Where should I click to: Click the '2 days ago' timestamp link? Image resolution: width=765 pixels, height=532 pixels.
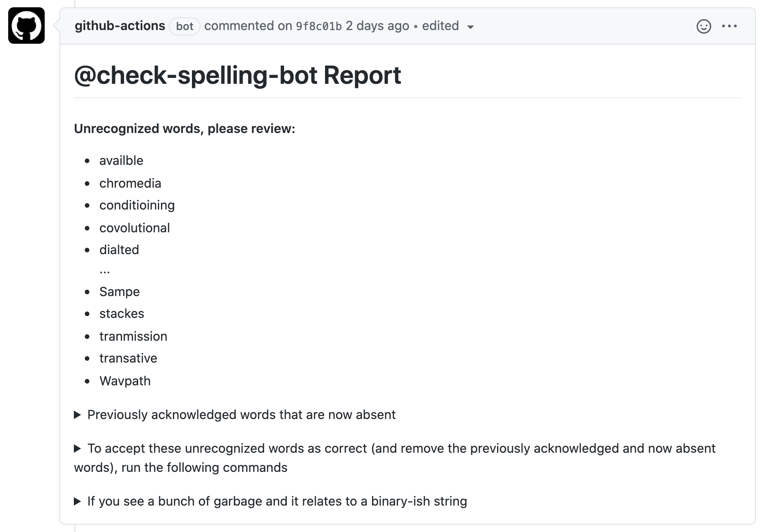pos(377,26)
